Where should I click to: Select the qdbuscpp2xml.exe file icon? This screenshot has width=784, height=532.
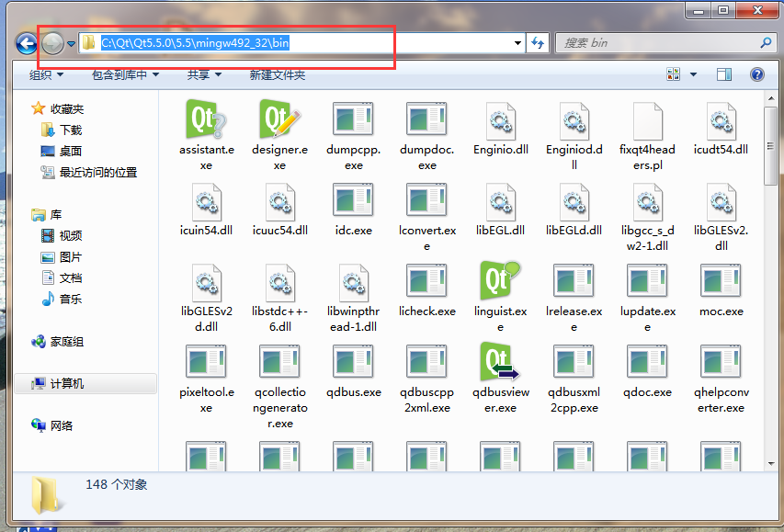point(426,362)
